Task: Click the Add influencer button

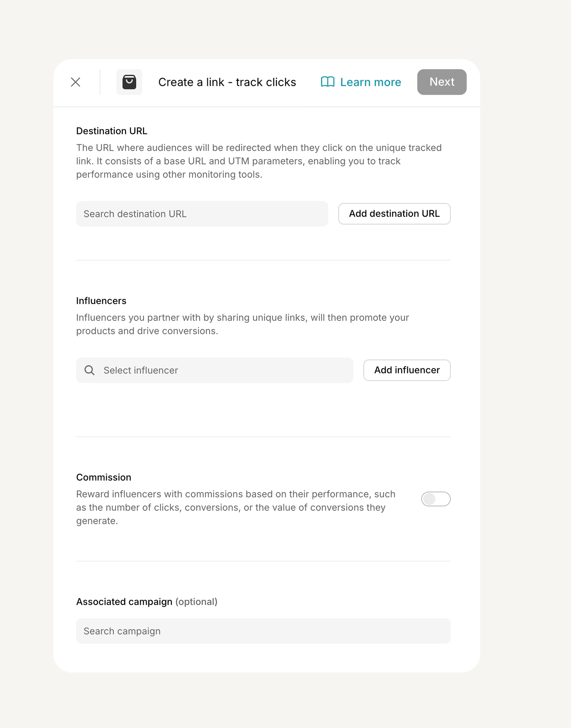Action: [407, 370]
